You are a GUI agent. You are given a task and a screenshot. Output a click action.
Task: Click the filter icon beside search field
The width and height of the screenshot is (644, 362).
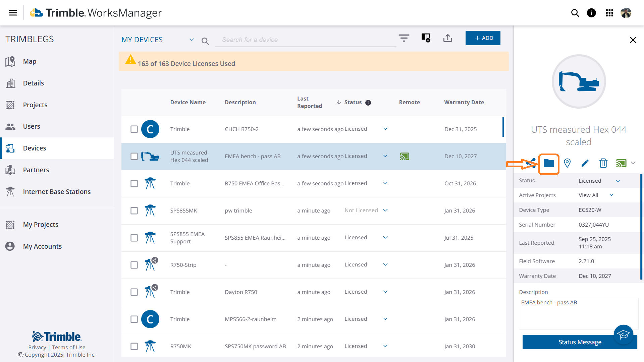[404, 38]
